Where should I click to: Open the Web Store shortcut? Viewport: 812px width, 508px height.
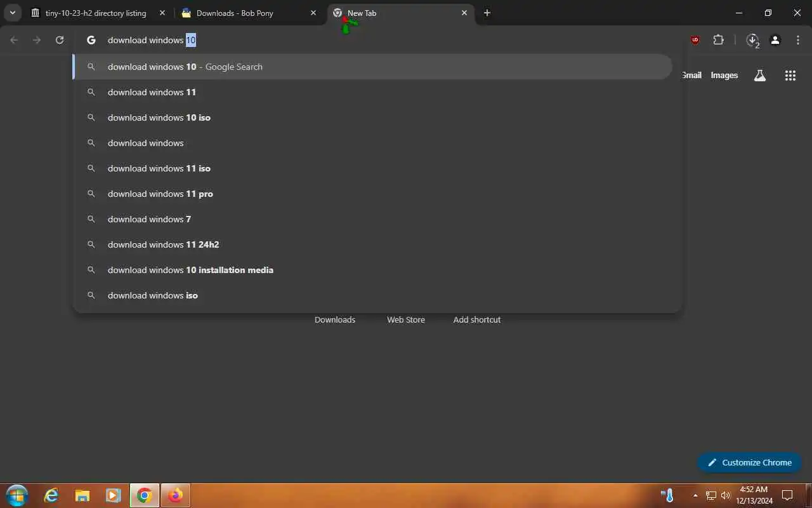[406, 319]
